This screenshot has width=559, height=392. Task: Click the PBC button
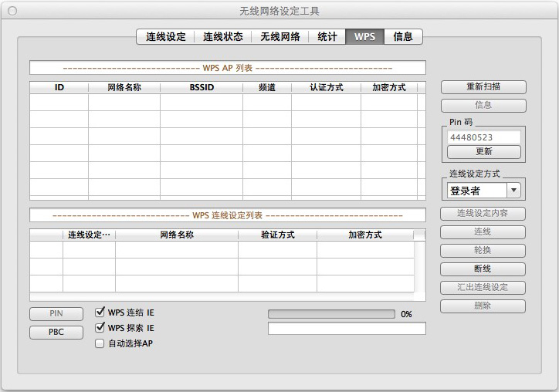tap(56, 332)
